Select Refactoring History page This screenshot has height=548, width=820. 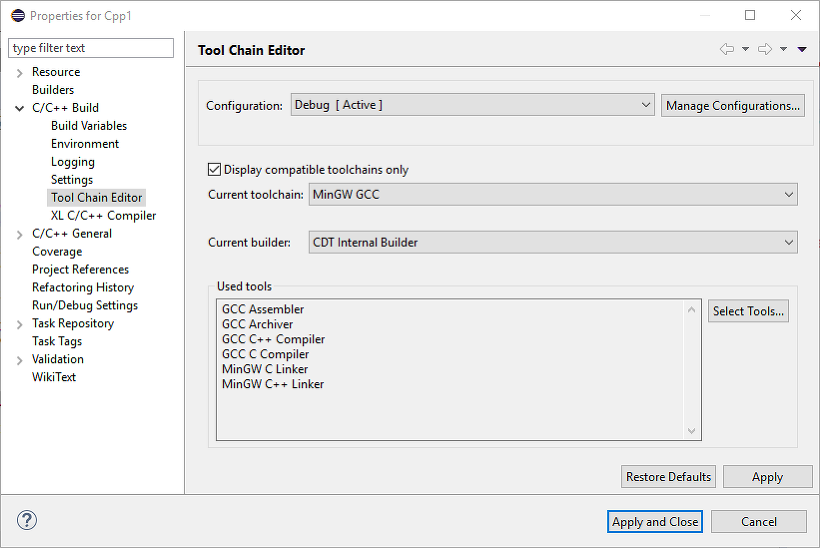point(83,288)
